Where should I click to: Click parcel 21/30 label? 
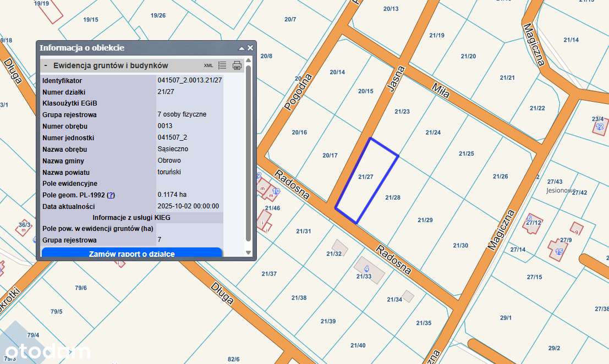tap(460, 245)
